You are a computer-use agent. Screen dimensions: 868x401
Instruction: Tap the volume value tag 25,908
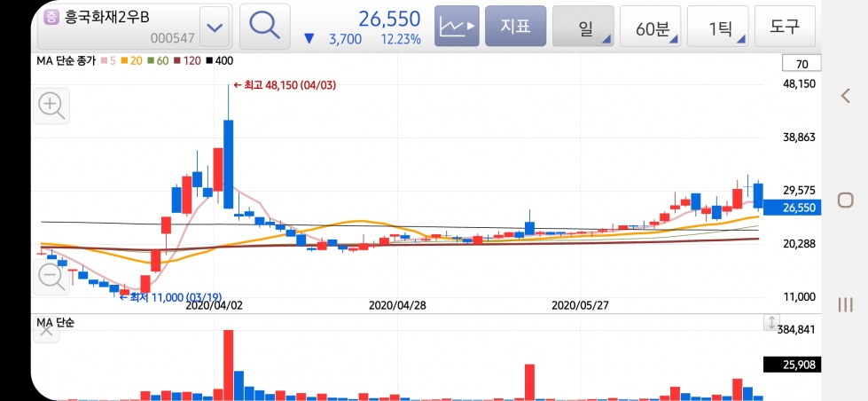[792, 365]
